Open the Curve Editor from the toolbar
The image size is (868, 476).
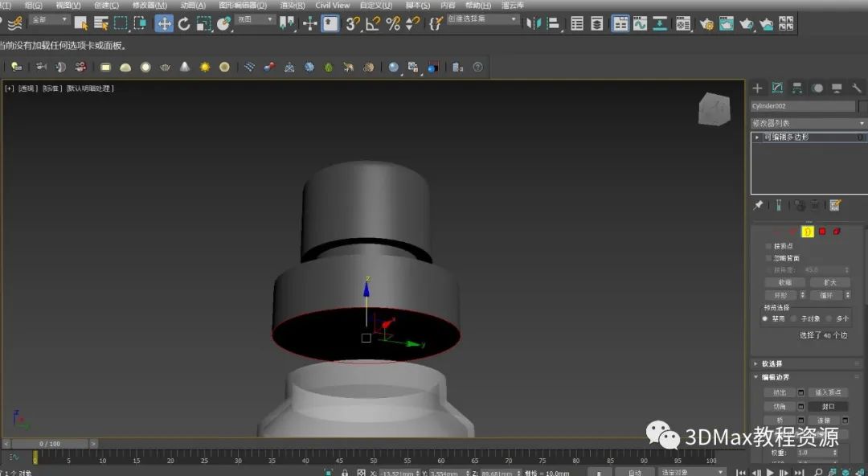click(x=640, y=23)
